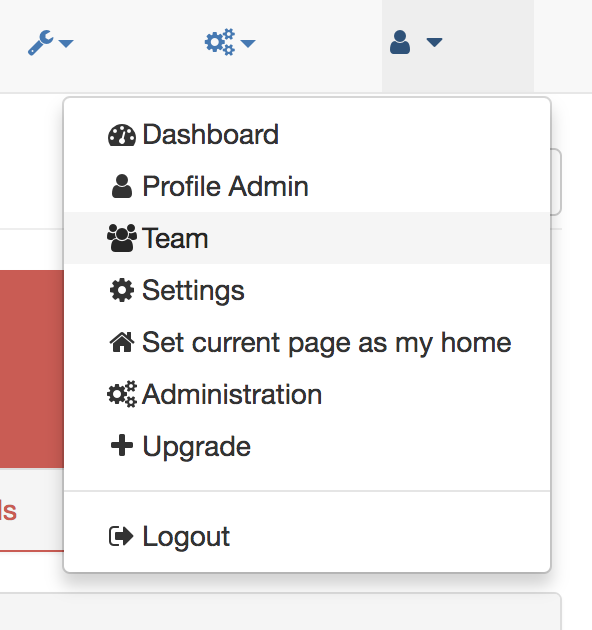The image size is (592, 630).
Task: Click the plus icon beside Upgrade
Action: click(122, 446)
